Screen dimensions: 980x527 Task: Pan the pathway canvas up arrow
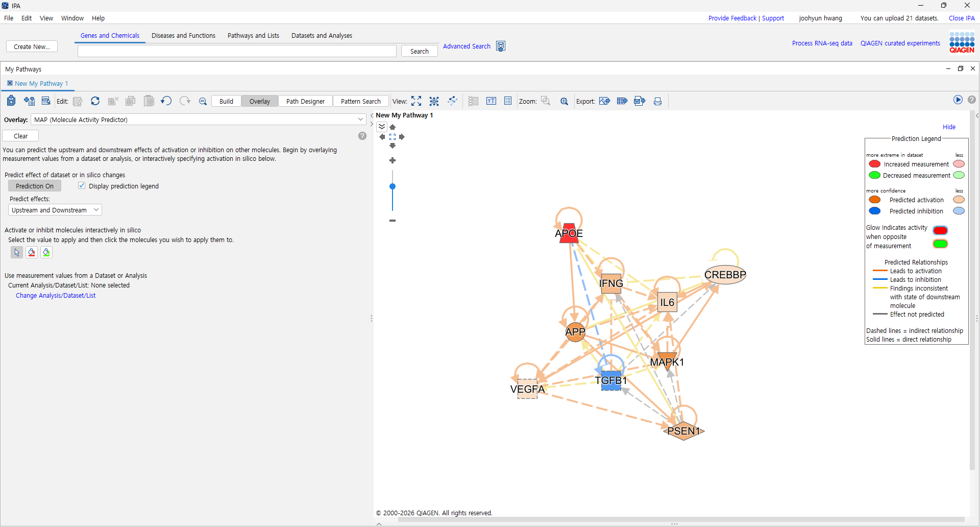click(393, 127)
